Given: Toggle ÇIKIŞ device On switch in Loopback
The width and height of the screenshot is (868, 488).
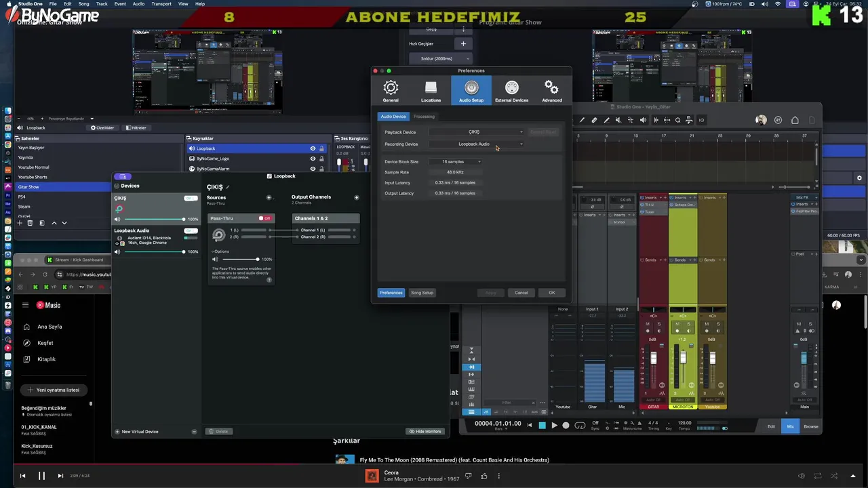Looking at the screenshot, I should click(191, 198).
